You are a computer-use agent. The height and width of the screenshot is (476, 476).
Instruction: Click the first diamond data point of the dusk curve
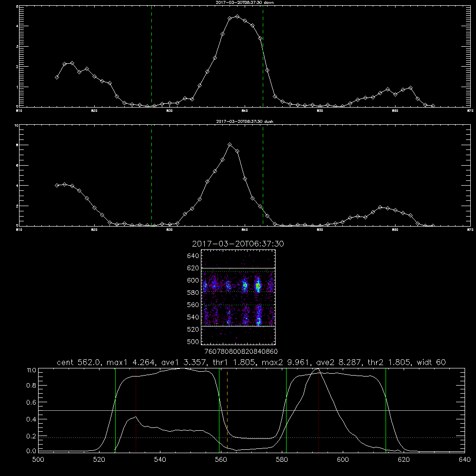tap(57, 185)
